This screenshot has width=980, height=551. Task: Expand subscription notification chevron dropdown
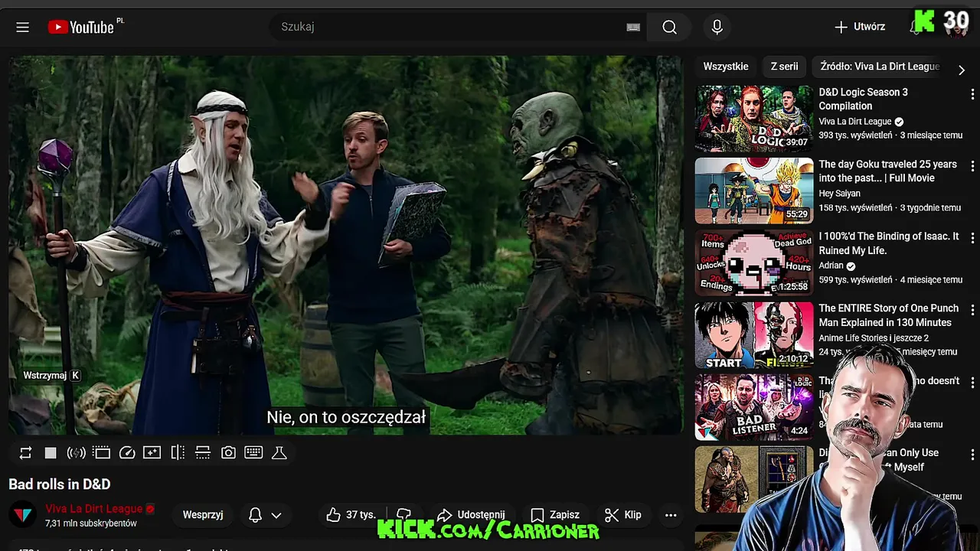tap(276, 515)
